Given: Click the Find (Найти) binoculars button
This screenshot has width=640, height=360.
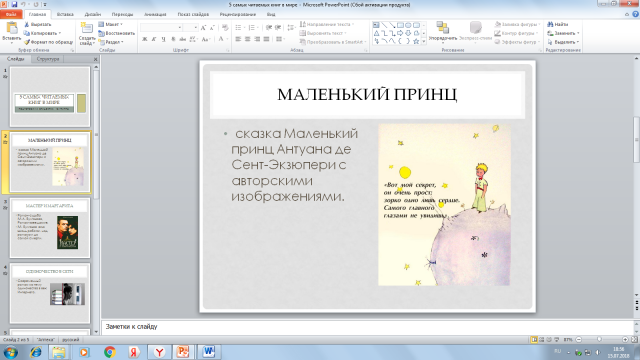Looking at the screenshot, I should (x=558, y=24).
